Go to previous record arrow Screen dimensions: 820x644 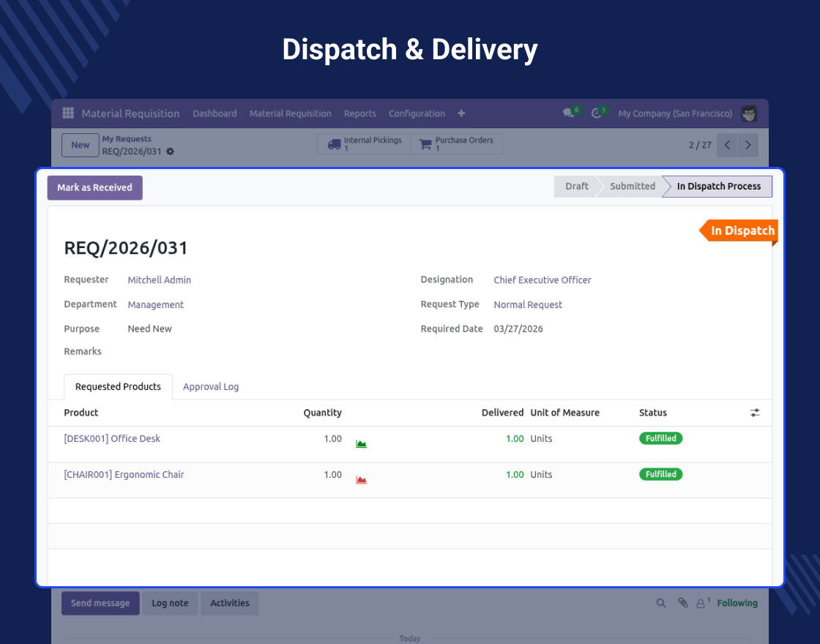point(727,145)
